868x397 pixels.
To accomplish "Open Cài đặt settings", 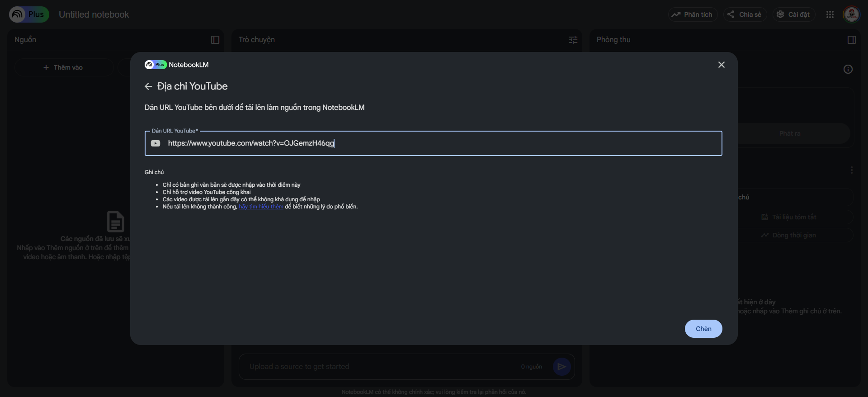I will [x=793, y=14].
